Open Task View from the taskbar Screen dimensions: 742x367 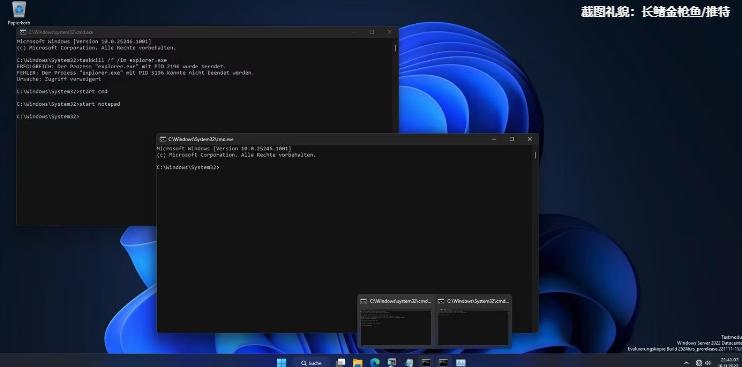(x=340, y=363)
